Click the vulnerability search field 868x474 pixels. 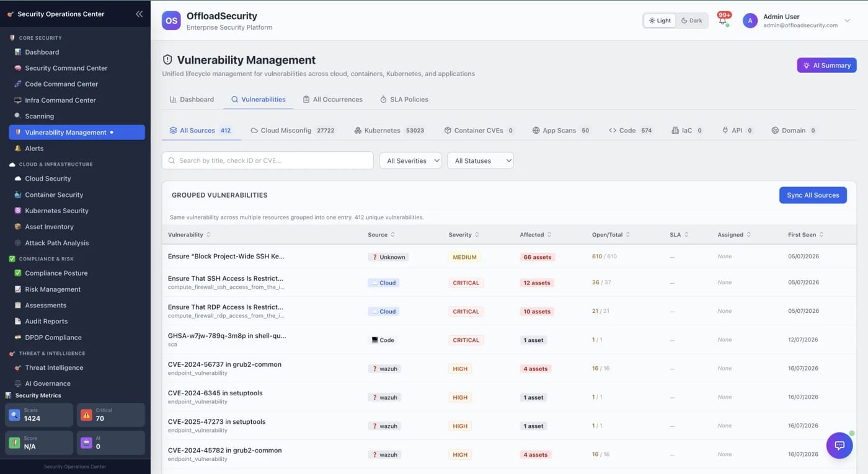click(268, 160)
